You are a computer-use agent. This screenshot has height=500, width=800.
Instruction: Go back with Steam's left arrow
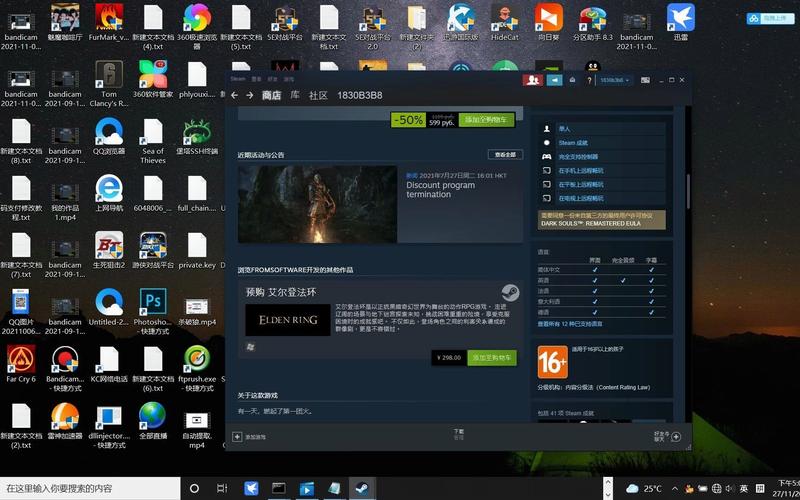point(234,95)
